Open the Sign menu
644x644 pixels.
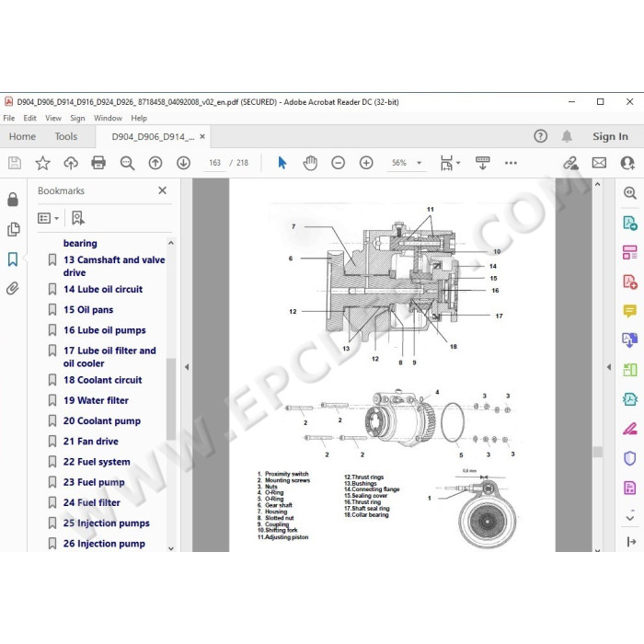point(77,119)
